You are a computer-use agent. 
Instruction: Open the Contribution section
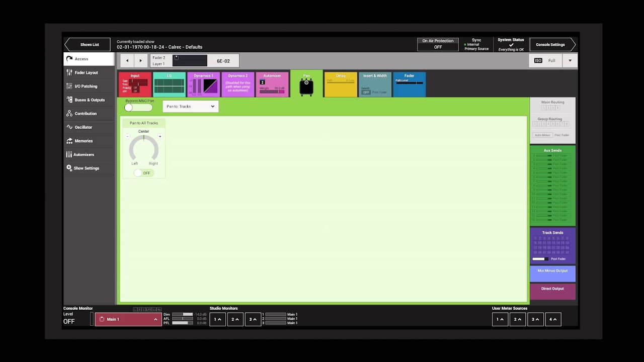(x=89, y=113)
